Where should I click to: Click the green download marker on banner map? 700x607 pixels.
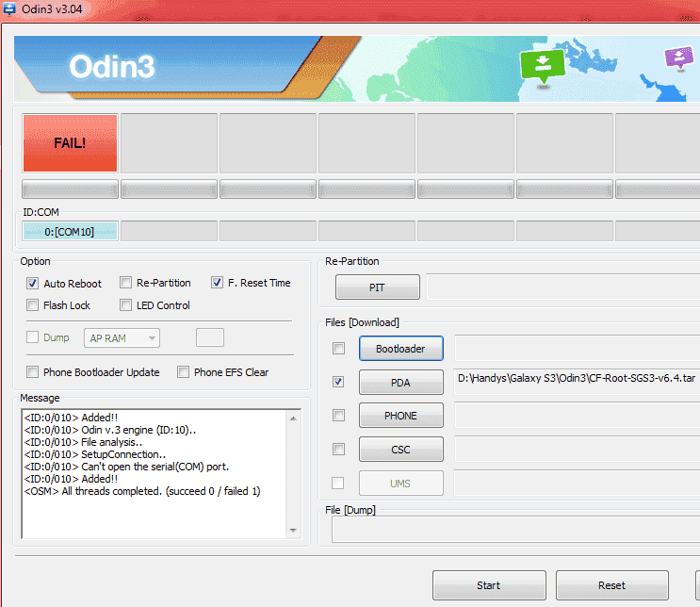(x=543, y=66)
